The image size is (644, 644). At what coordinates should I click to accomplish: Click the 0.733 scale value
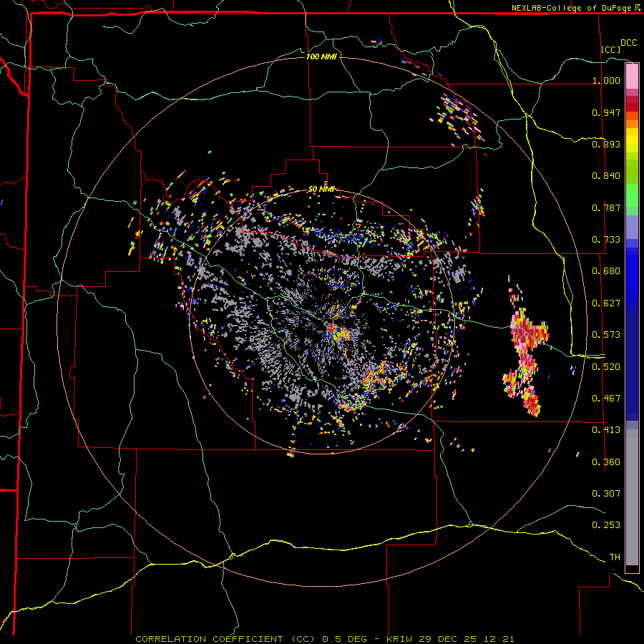tap(606, 240)
